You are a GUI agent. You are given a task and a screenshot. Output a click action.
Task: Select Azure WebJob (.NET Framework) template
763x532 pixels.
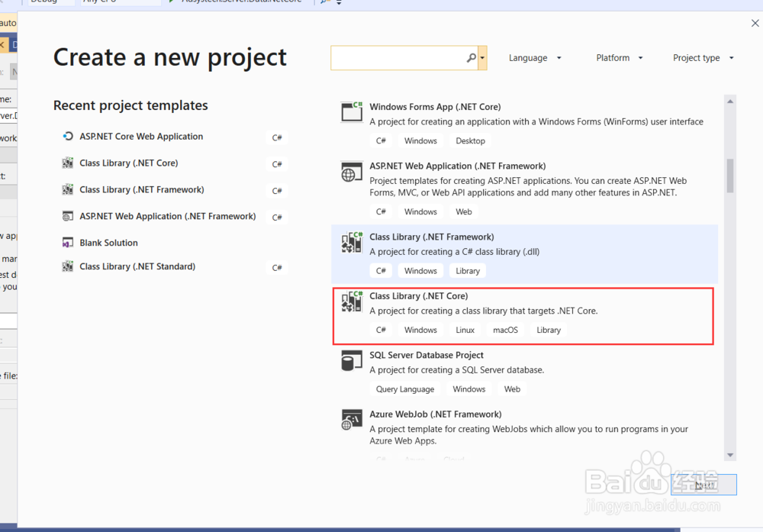click(525, 434)
